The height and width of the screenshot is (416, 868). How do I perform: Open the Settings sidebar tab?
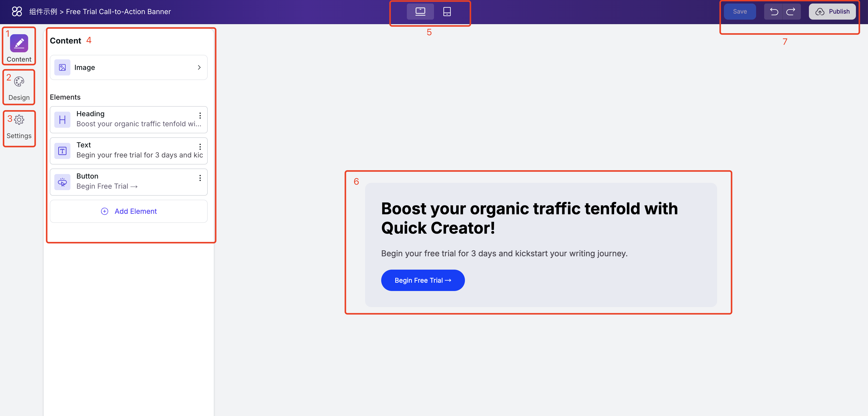[x=19, y=127]
